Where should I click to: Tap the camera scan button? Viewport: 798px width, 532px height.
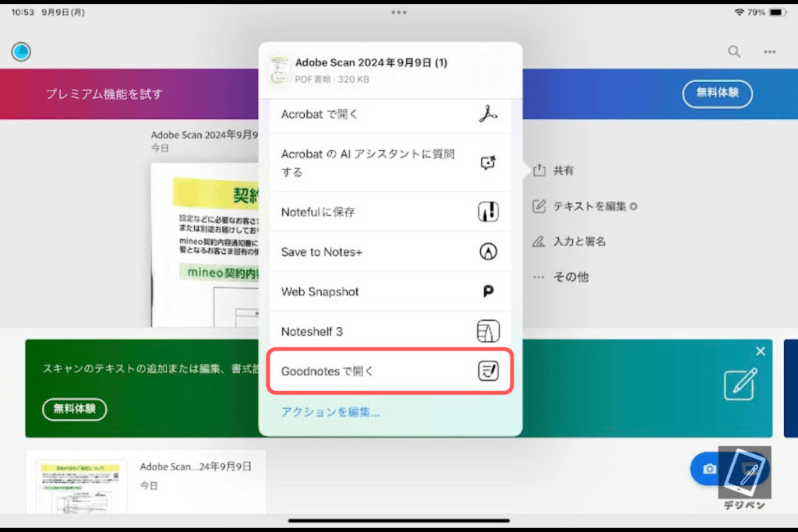point(709,469)
